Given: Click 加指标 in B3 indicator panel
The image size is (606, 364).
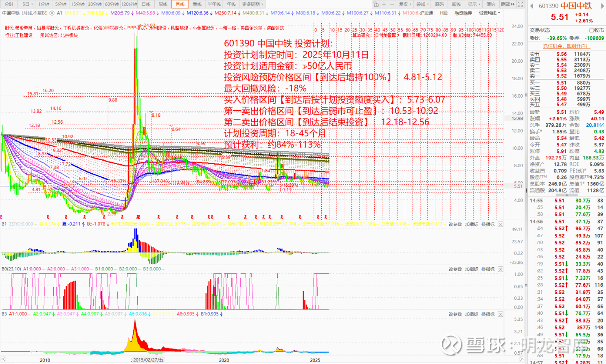Looking at the screenshot, I should click(x=472, y=314).
